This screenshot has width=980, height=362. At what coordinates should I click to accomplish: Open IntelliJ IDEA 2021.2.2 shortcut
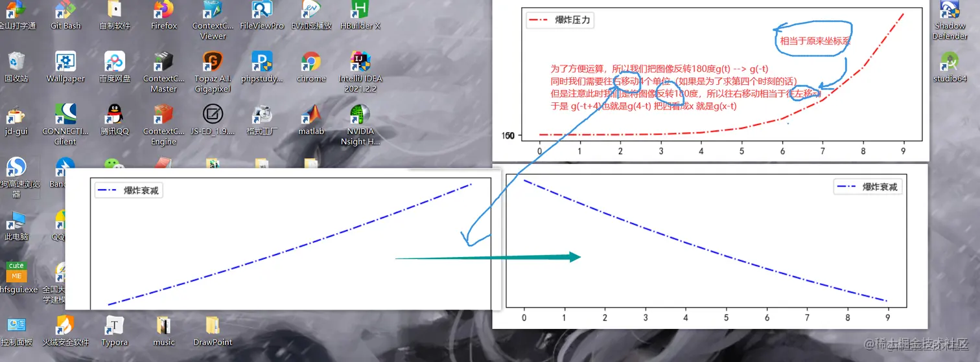coord(360,72)
